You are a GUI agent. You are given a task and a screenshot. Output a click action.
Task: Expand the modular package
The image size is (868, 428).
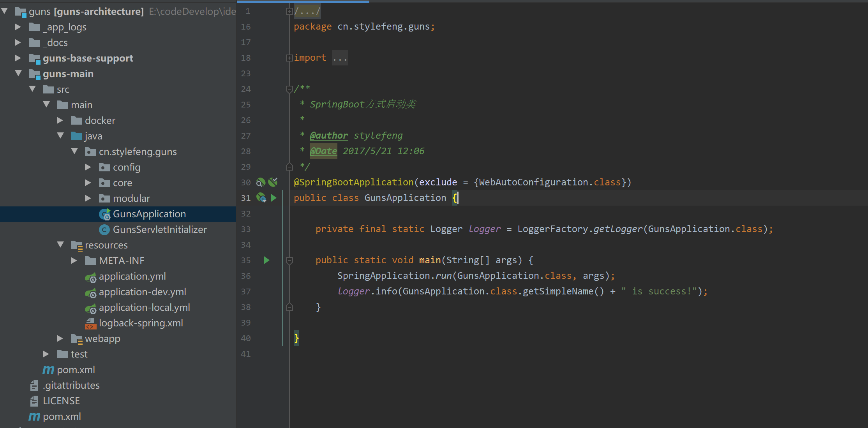88,198
